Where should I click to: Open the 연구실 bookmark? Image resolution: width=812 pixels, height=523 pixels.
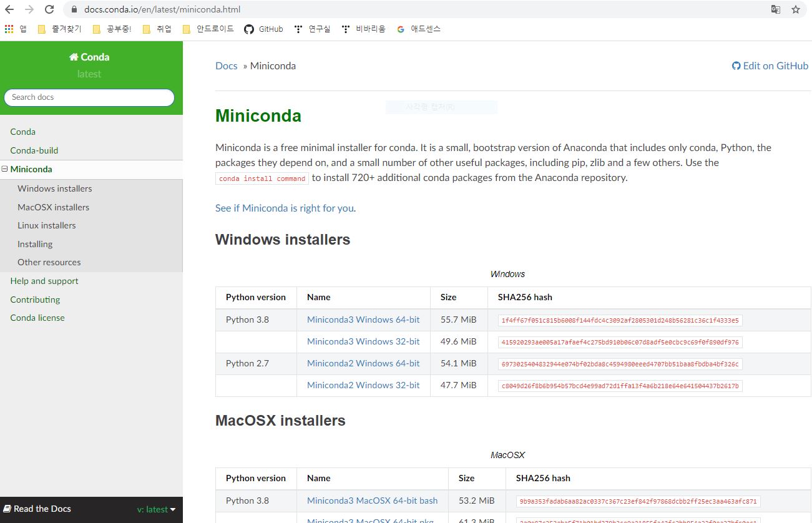312,29
